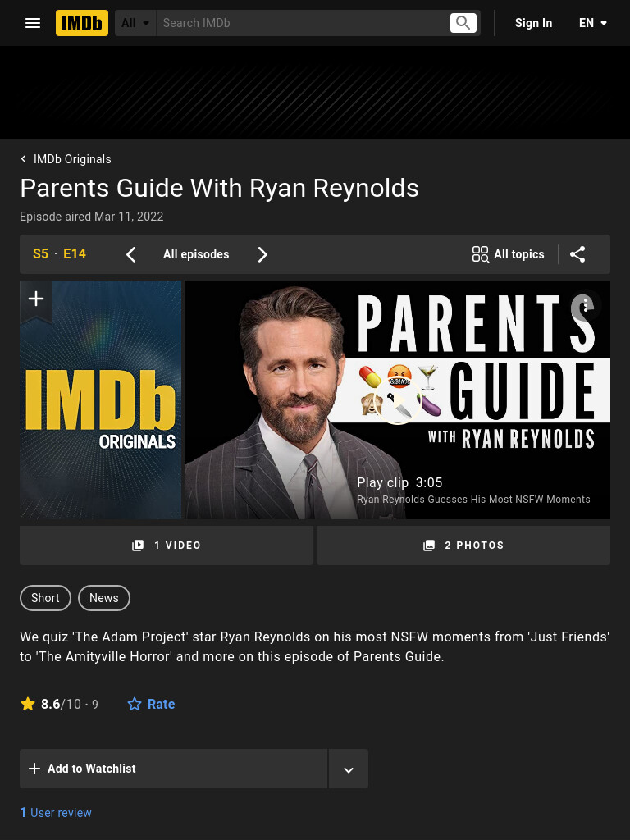Focus the Search IMDb input field
630x840 pixels.
[303, 23]
